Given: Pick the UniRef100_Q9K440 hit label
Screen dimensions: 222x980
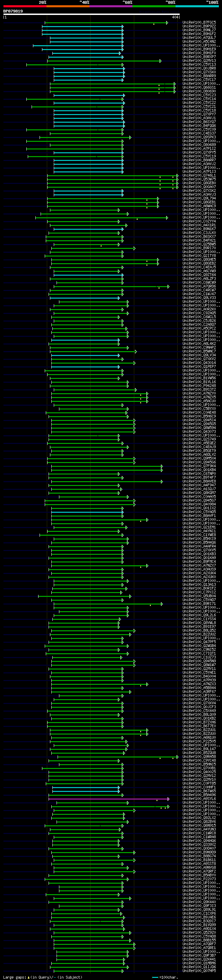Looking at the screenshot, I should coord(199,902).
